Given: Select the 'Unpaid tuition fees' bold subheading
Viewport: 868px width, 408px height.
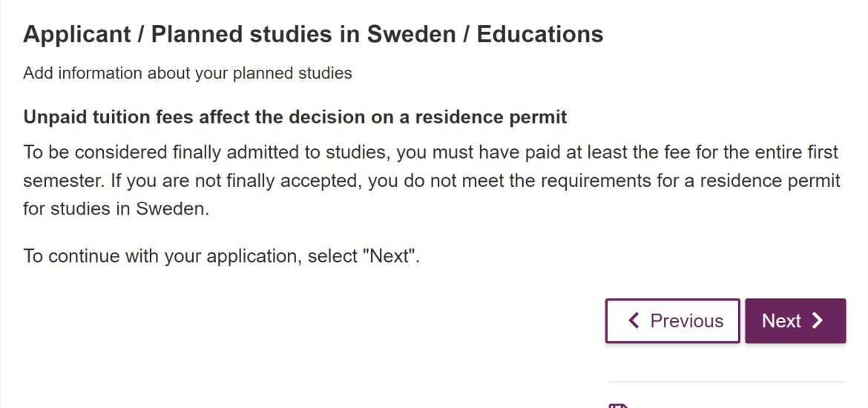Looking at the screenshot, I should click(x=295, y=117).
